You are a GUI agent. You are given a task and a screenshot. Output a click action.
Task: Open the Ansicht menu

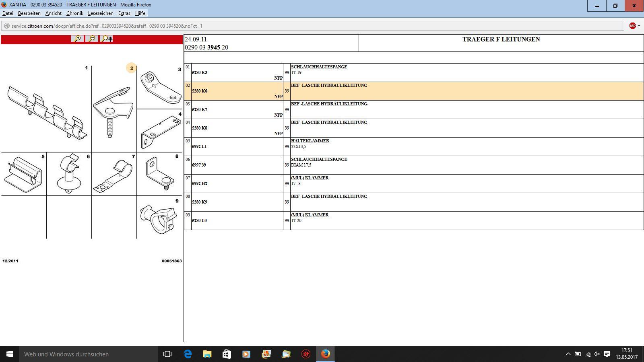point(54,13)
